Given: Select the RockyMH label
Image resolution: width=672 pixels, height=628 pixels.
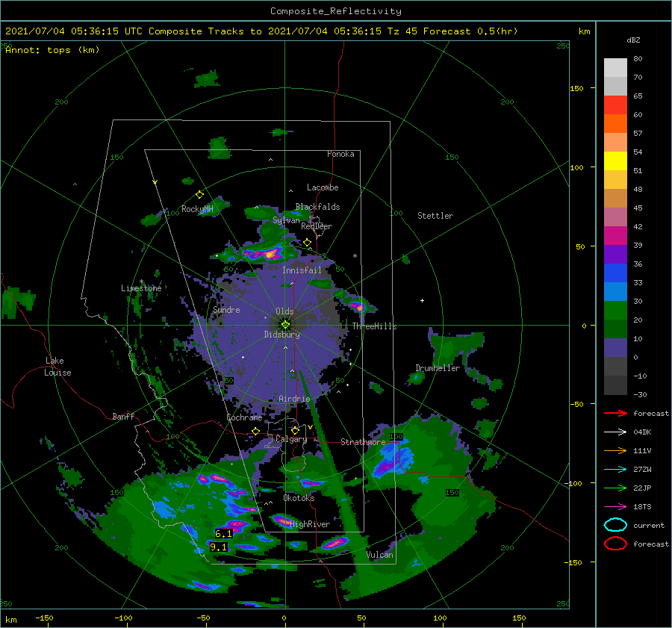Looking at the screenshot, I should point(197,209).
